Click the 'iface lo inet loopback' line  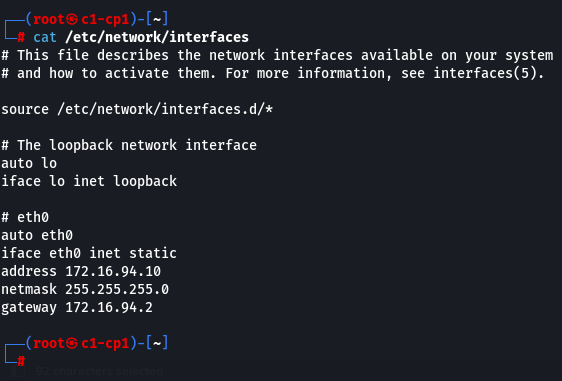pyautogui.click(x=89, y=181)
